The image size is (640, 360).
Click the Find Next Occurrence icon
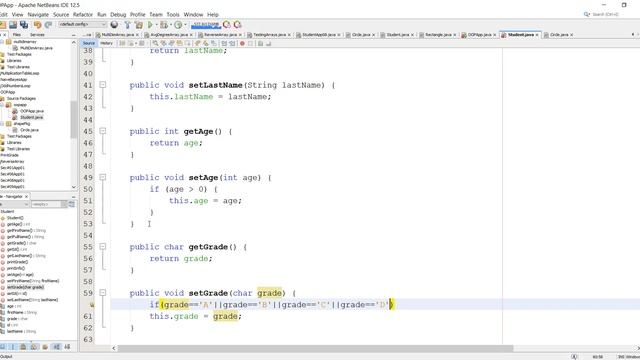click(171, 43)
